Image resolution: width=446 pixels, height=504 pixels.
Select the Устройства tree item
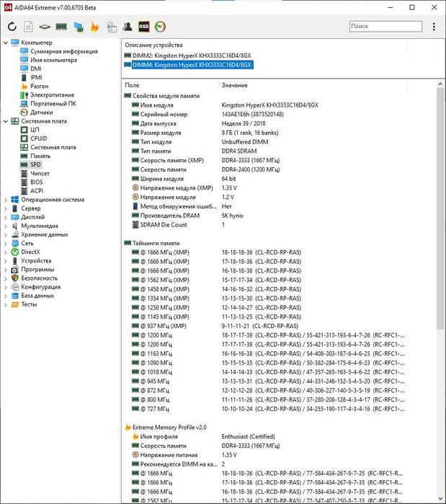click(x=36, y=261)
